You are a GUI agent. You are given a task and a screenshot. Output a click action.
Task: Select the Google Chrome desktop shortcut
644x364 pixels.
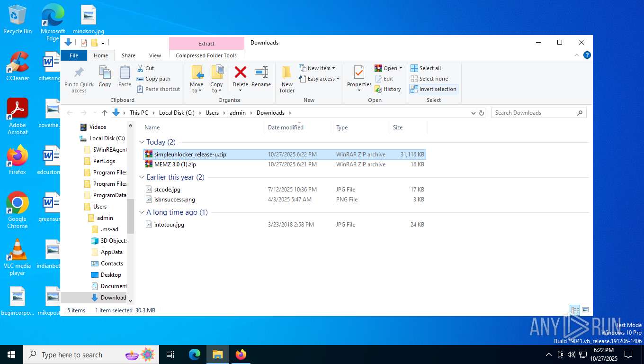click(x=18, y=210)
